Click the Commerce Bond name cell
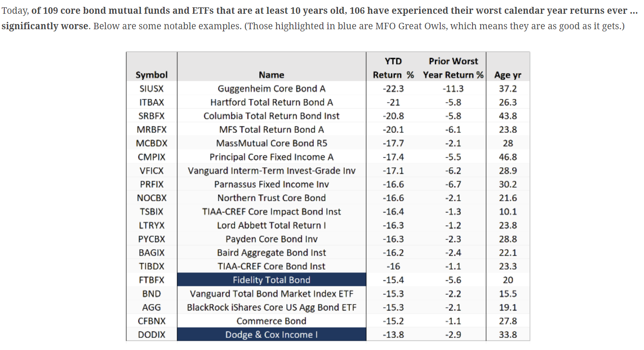The width and height of the screenshot is (644, 350). coord(271,321)
